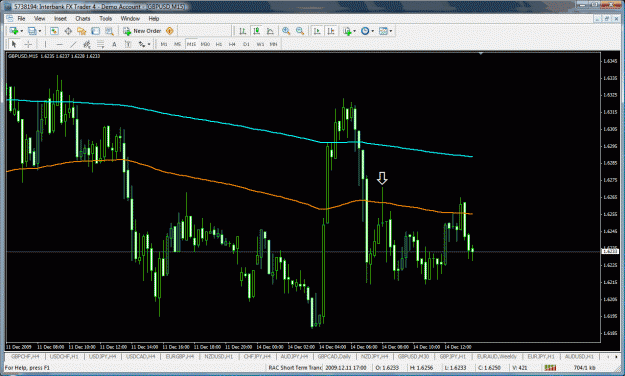
Task: Click the RAC Short Term profile in status bar
Action: point(295,368)
